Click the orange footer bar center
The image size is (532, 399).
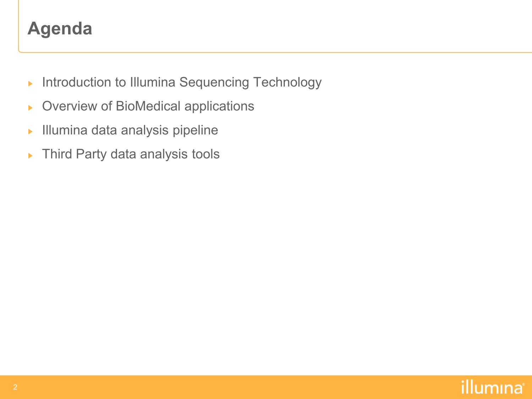pos(266,387)
